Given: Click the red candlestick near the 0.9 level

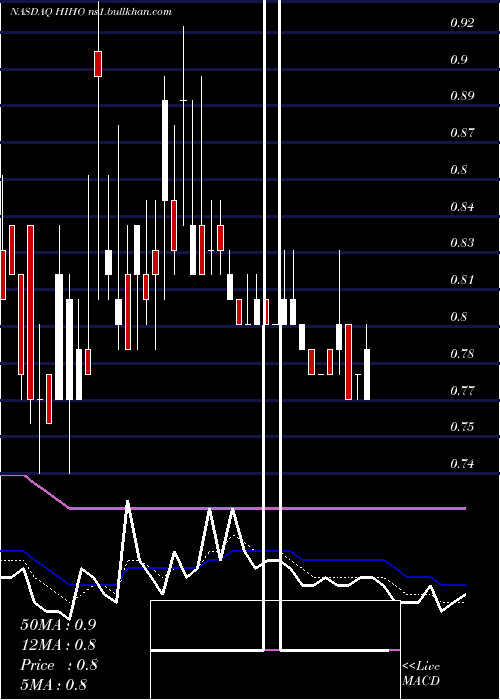Looking at the screenshot, I should point(98,64).
